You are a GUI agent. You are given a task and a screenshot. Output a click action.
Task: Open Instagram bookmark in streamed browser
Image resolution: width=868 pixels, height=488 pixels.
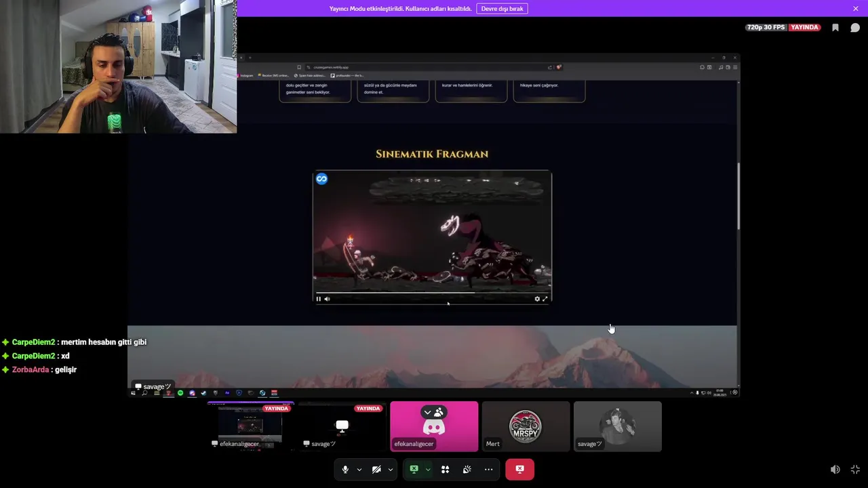[245, 75]
